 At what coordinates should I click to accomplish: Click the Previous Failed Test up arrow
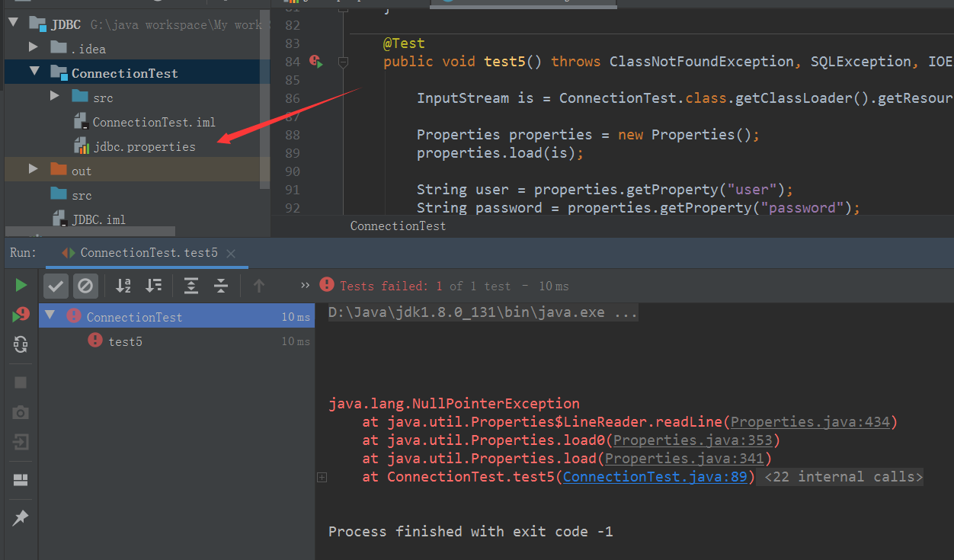click(x=259, y=286)
